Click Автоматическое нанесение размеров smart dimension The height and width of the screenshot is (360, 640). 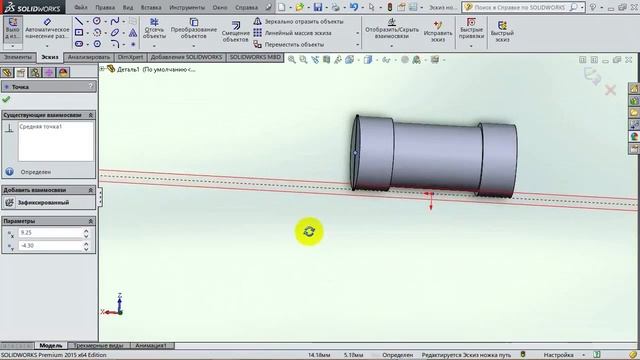tap(47, 29)
